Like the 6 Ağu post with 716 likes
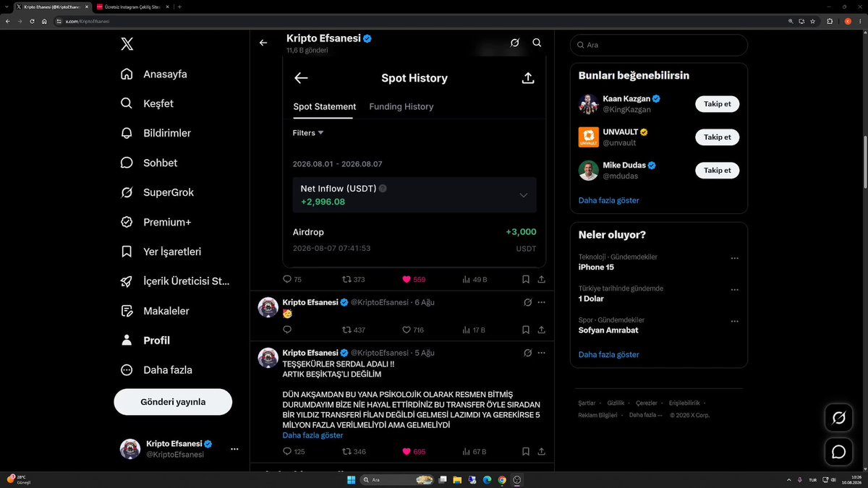868x488 pixels. [412, 330]
